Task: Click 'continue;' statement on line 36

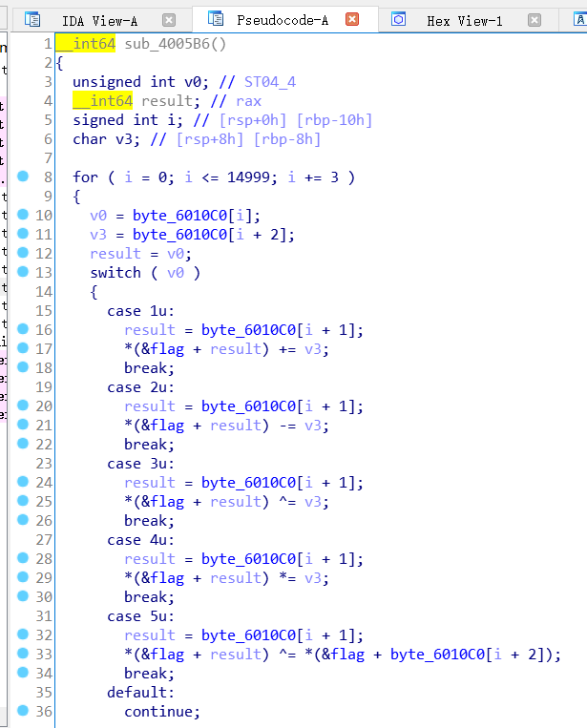Action: 162,711
